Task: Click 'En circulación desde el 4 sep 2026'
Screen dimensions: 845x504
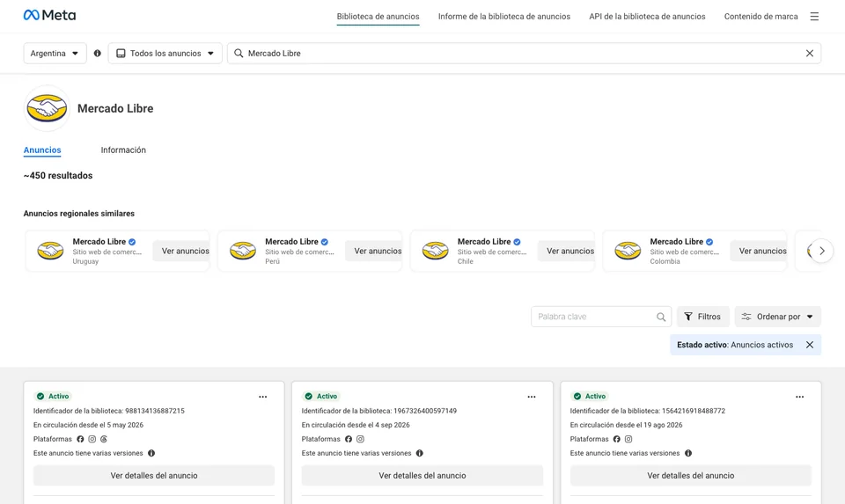Action: click(x=356, y=425)
